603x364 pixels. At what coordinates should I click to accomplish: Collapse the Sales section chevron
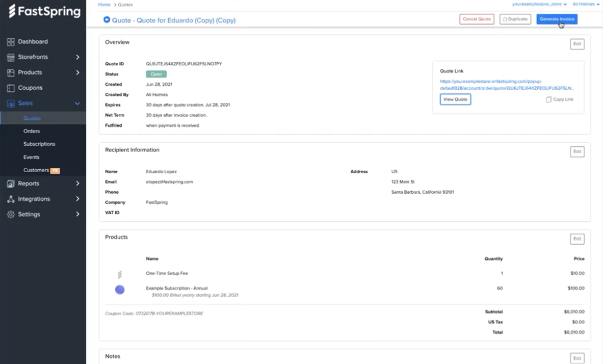click(77, 103)
